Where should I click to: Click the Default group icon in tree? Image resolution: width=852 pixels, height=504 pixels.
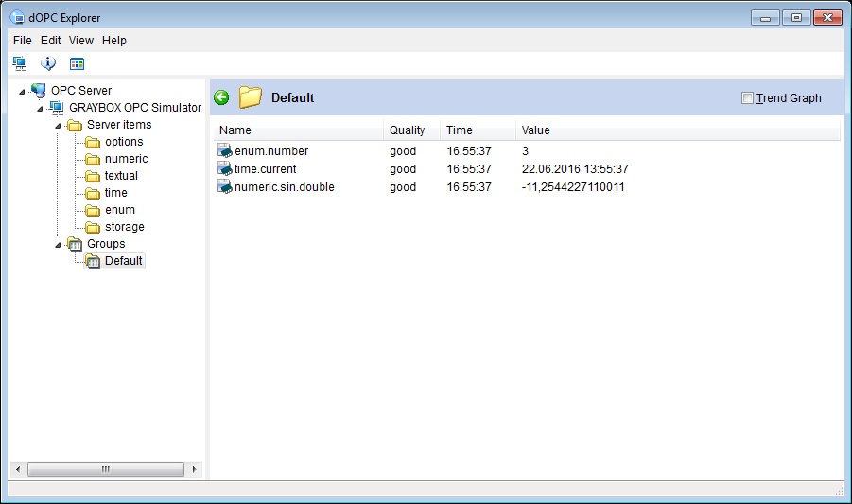[x=93, y=261]
